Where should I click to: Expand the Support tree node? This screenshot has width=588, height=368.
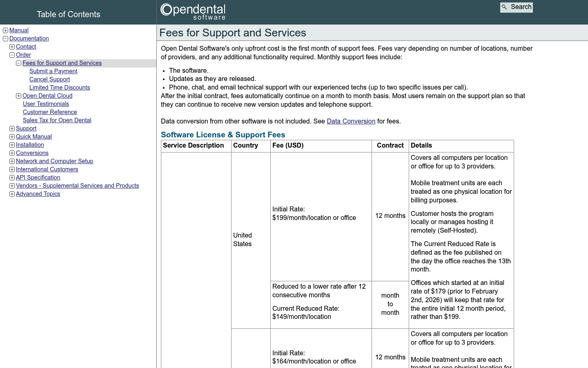tap(12, 128)
